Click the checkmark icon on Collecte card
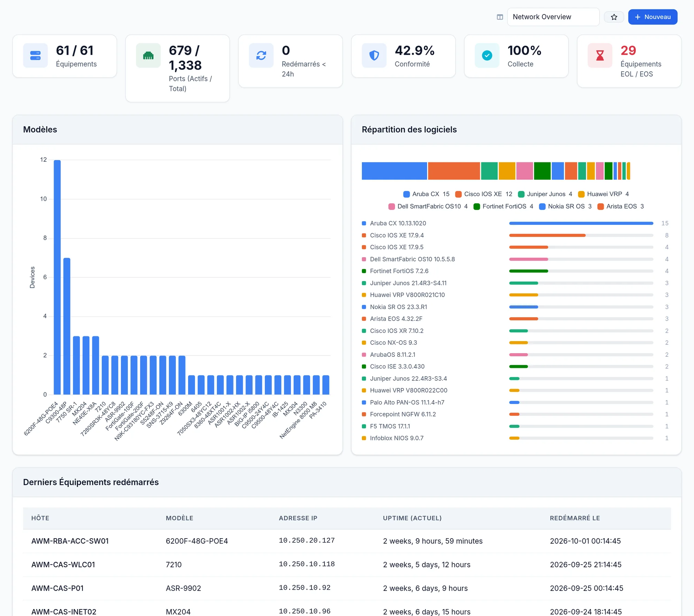694x616 pixels. coord(487,56)
